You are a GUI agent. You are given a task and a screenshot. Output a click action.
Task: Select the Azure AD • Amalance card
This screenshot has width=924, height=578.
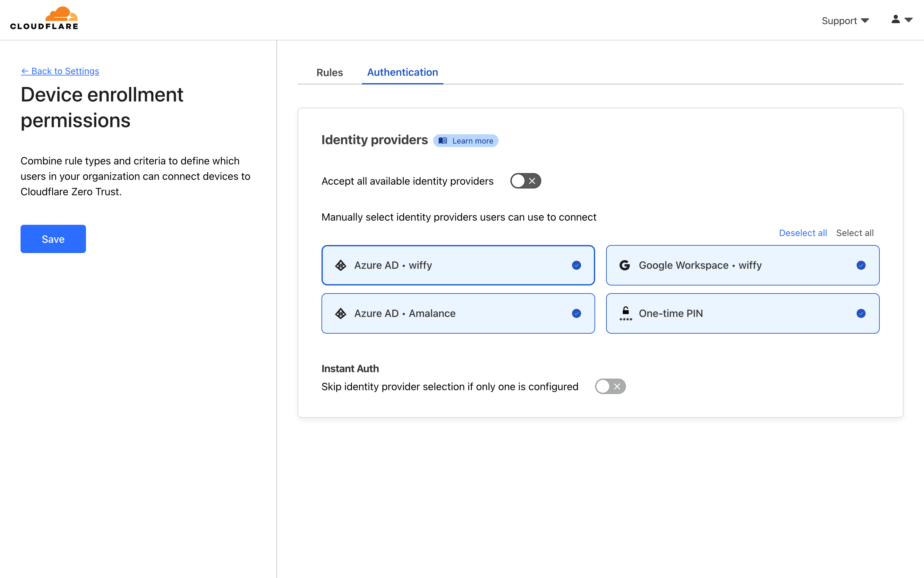tap(458, 313)
